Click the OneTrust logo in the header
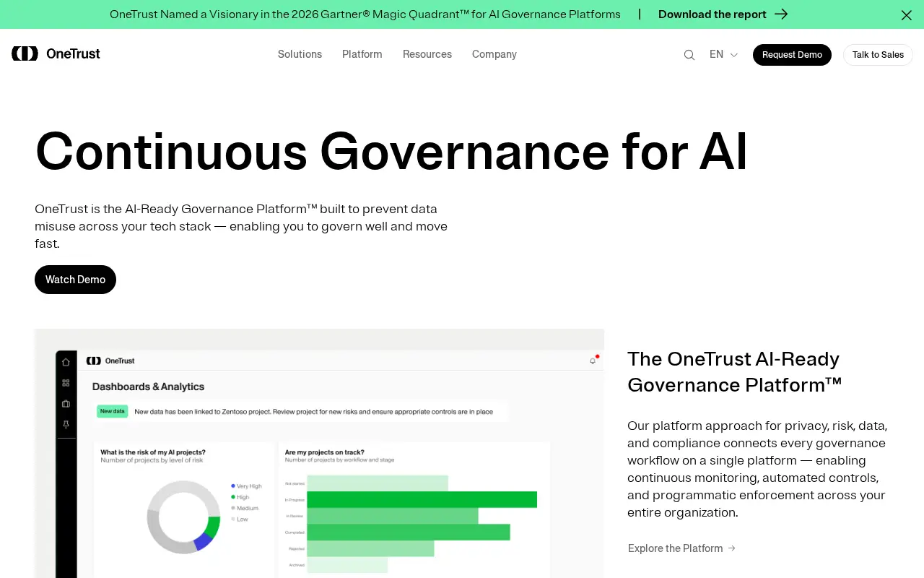The image size is (924, 578). tap(56, 53)
